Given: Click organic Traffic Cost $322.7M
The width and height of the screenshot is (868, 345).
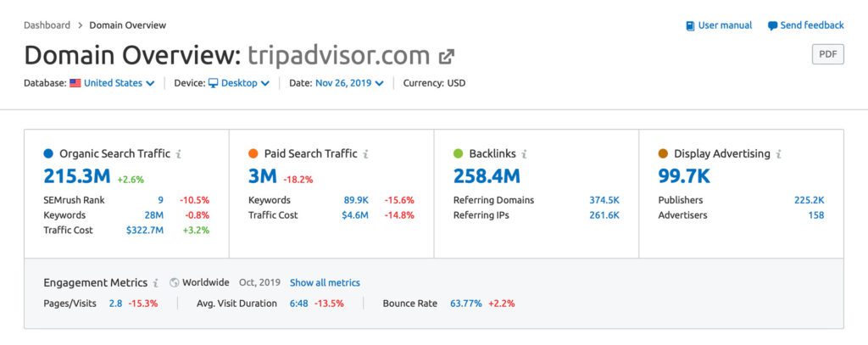Looking at the screenshot, I should tap(145, 230).
